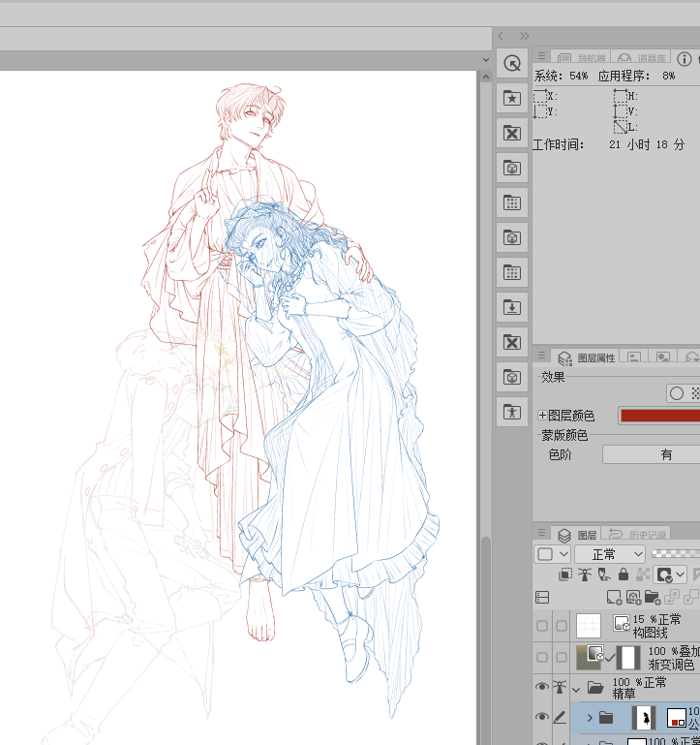Show the 构图线 layer
The width and height of the screenshot is (700, 745).
(x=542, y=625)
